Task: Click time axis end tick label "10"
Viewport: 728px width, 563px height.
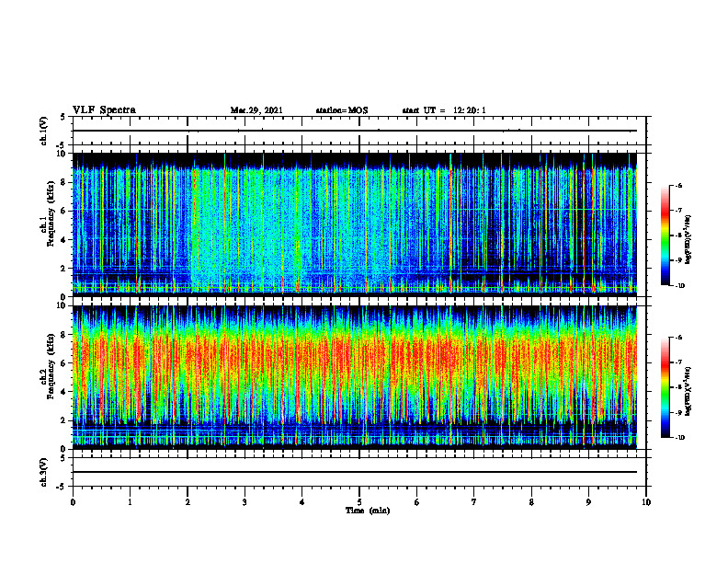Action: point(646,502)
